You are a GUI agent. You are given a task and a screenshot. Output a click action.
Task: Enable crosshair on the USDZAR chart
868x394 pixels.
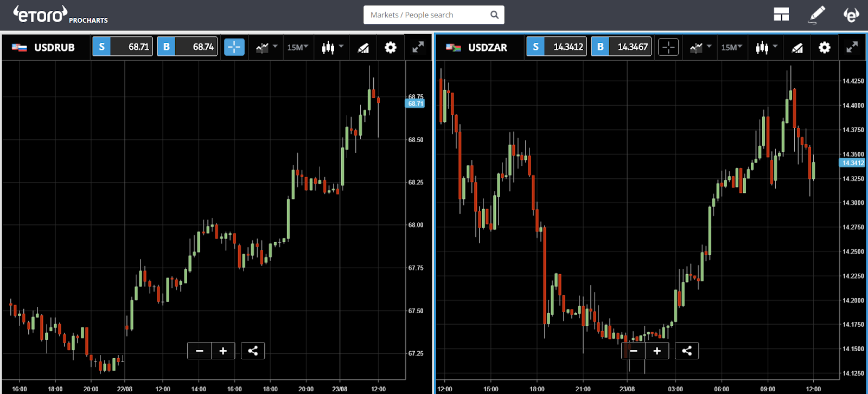tap(668, 47)
